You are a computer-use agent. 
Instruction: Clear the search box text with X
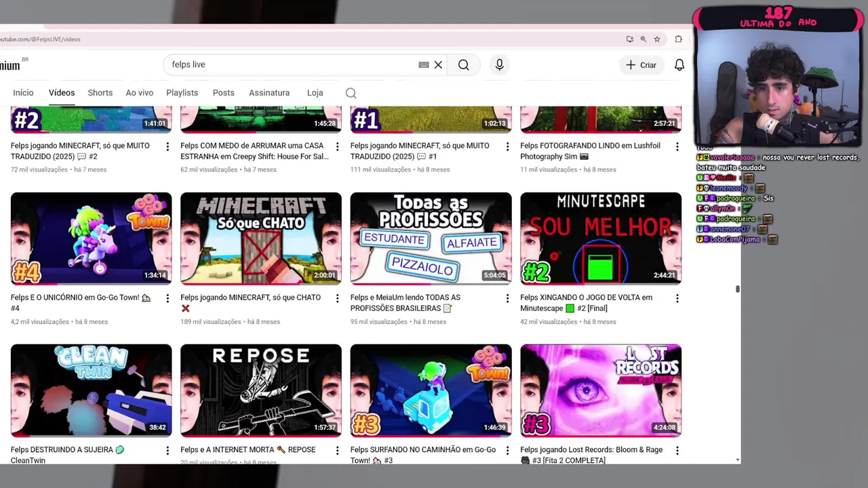click(x=438, y=65)
